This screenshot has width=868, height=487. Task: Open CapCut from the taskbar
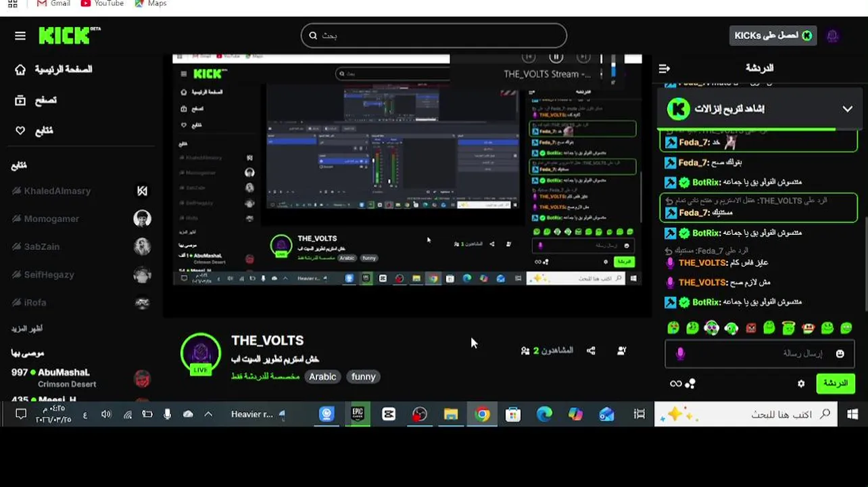(x=389, y=414)
